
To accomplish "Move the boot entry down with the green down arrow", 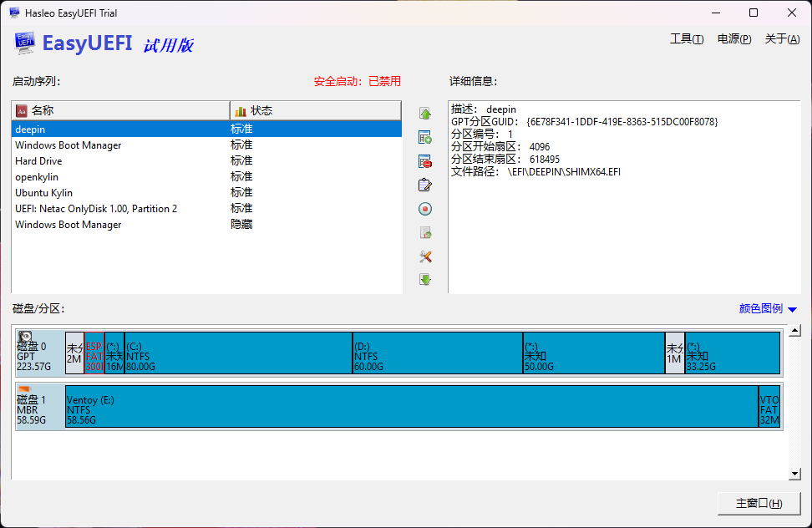I will (425, 280).
